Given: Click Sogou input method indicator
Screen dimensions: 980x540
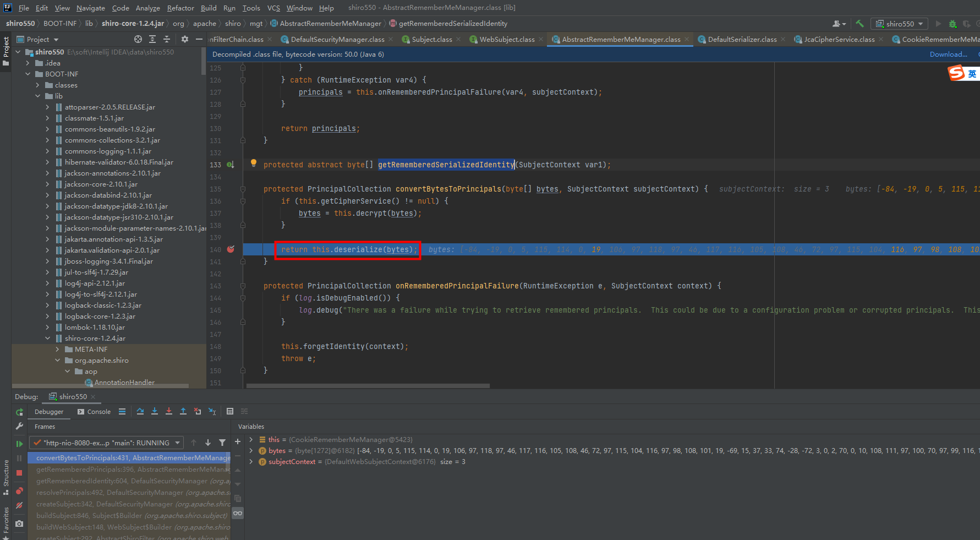Looking at the screenshot, I should (963, 73).
